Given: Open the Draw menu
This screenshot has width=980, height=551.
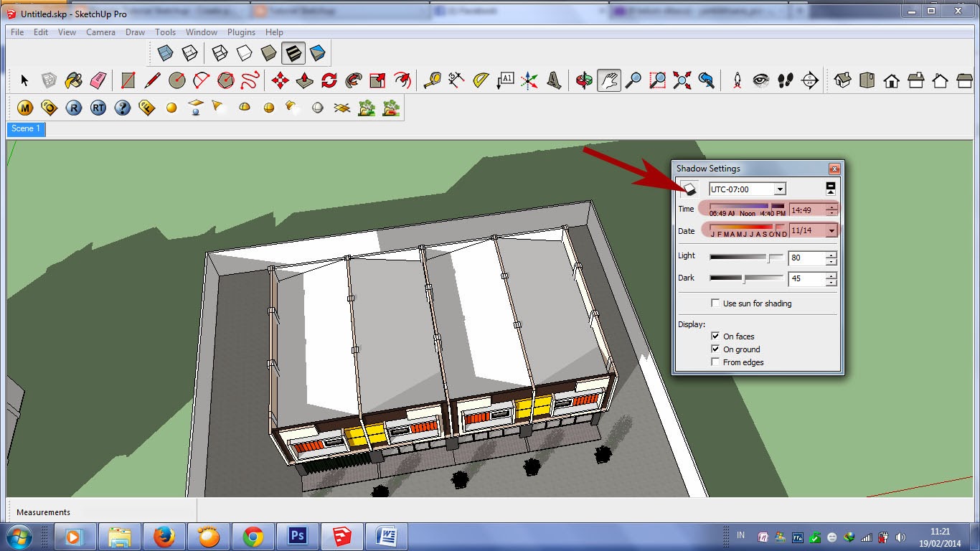Looking at the screenshot, I should point(135,32).
